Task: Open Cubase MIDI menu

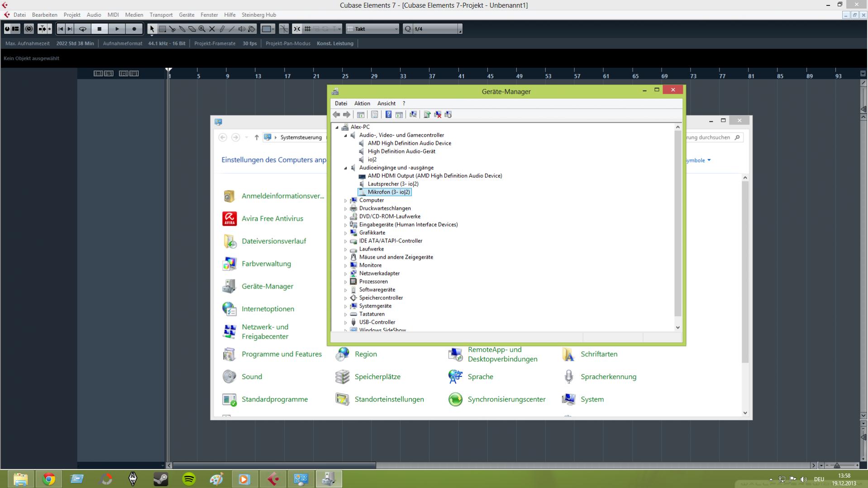Action: (113, 15)
